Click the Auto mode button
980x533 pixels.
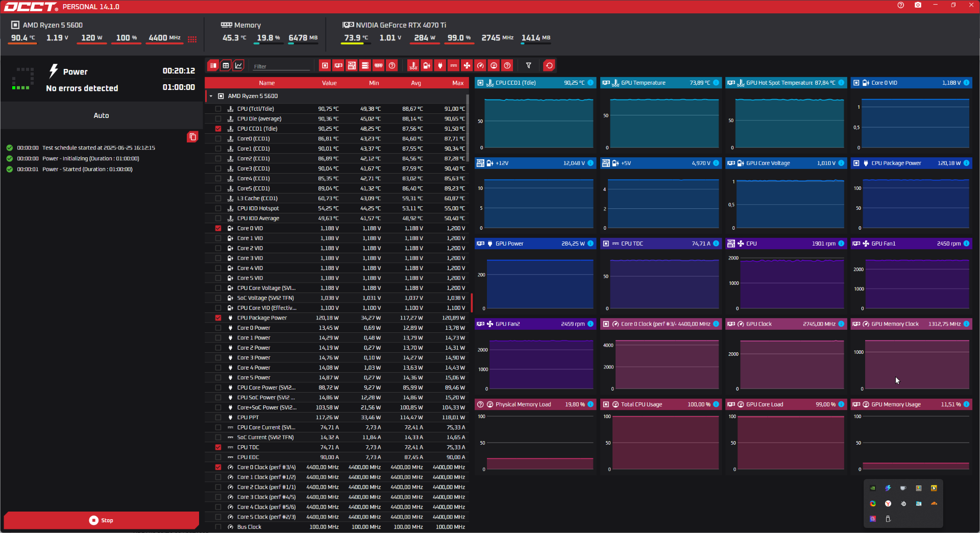tap(101, 116)
